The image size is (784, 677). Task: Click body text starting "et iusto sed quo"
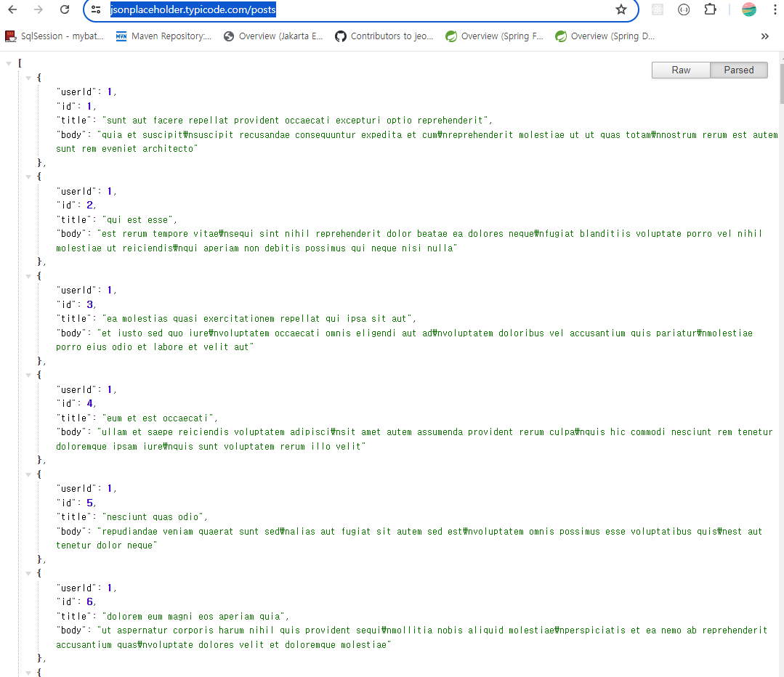[404, 340]
